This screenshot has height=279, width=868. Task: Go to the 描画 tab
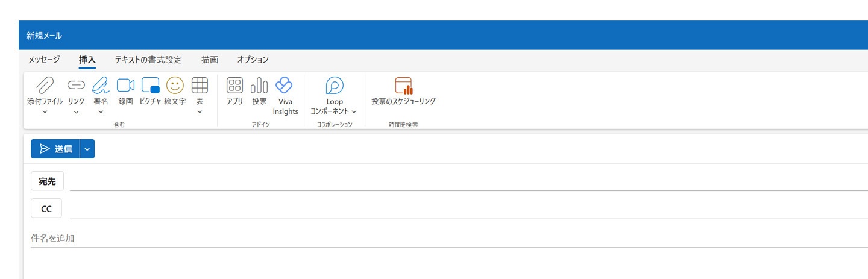click(x=210, y=60)
